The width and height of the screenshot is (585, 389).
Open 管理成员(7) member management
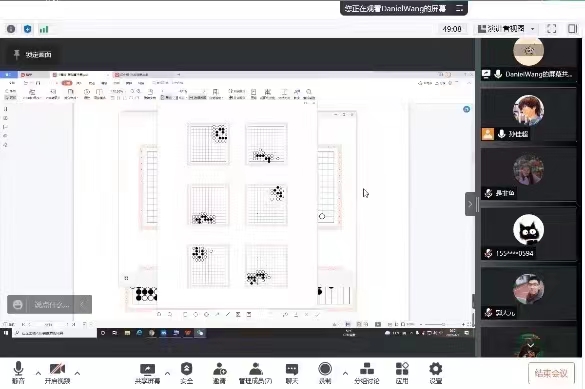[x=255, y=373]
